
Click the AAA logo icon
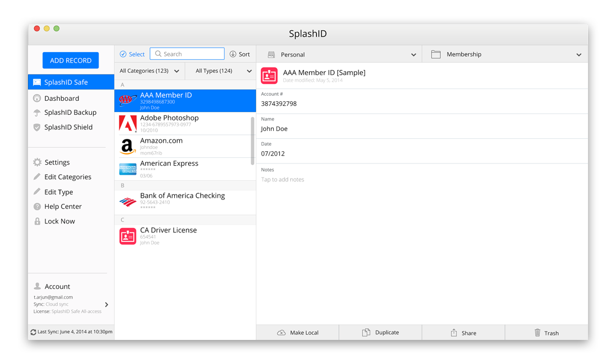[x=128, y=100]
